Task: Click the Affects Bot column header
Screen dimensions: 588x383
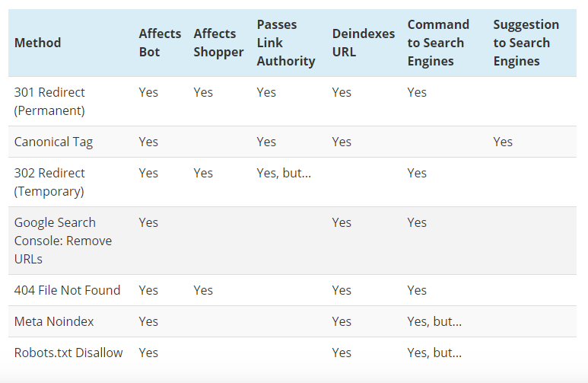Action: [x=160, y=43]
